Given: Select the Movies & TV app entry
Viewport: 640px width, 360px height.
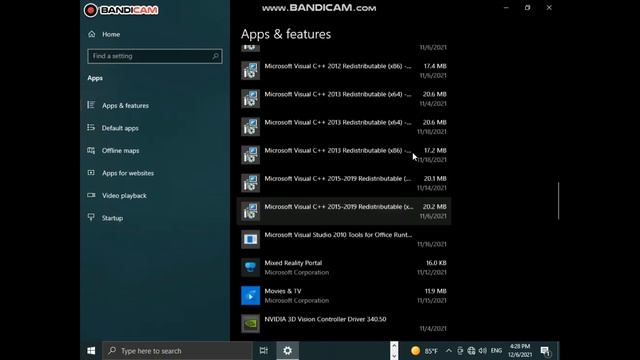Looking at the screenshot, I should [344, 296].
